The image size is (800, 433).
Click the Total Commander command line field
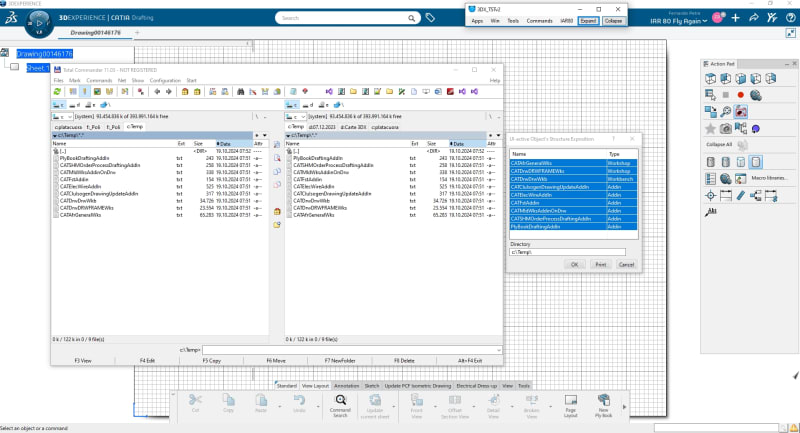[352, 350]
